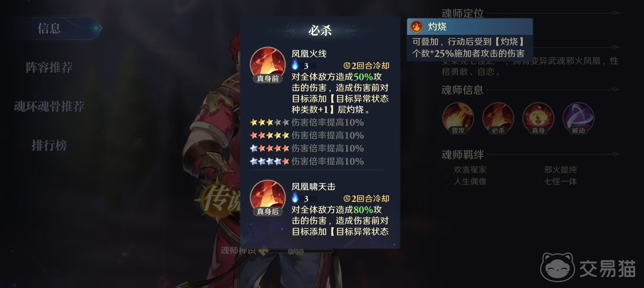Click the blue soul flame cost icon of 凤凰火线

295,65
